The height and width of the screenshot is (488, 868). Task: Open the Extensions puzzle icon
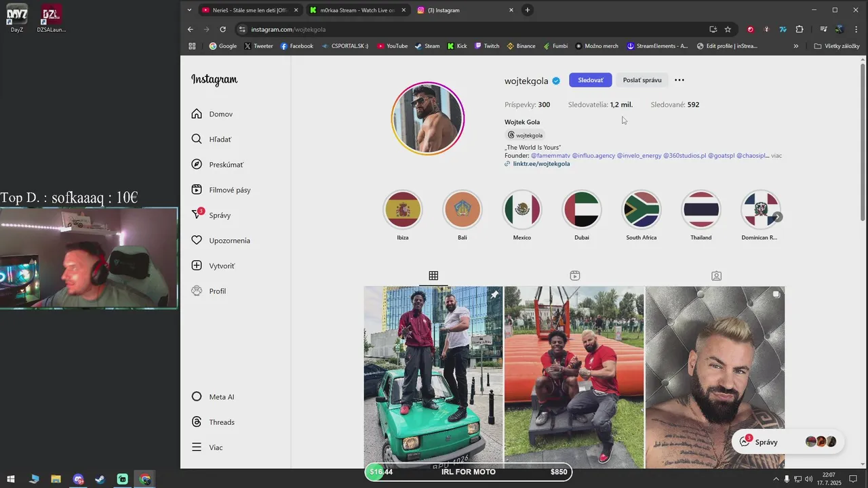800,29
